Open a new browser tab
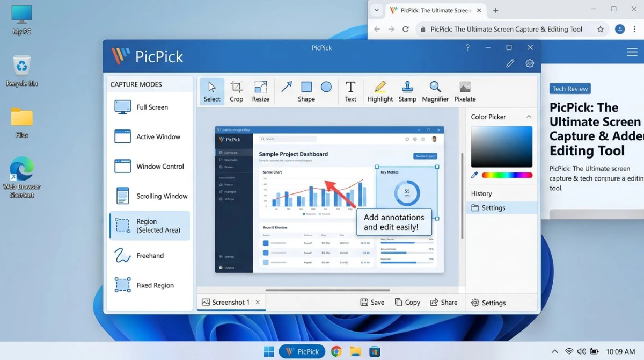This screenshot has height=360, width=644. [x=495, y=10]
